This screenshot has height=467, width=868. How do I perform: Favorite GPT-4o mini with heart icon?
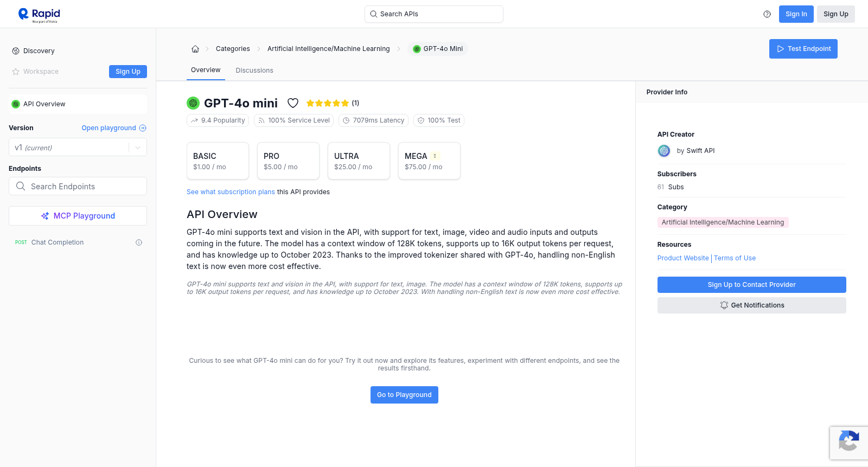click(293, 103)
